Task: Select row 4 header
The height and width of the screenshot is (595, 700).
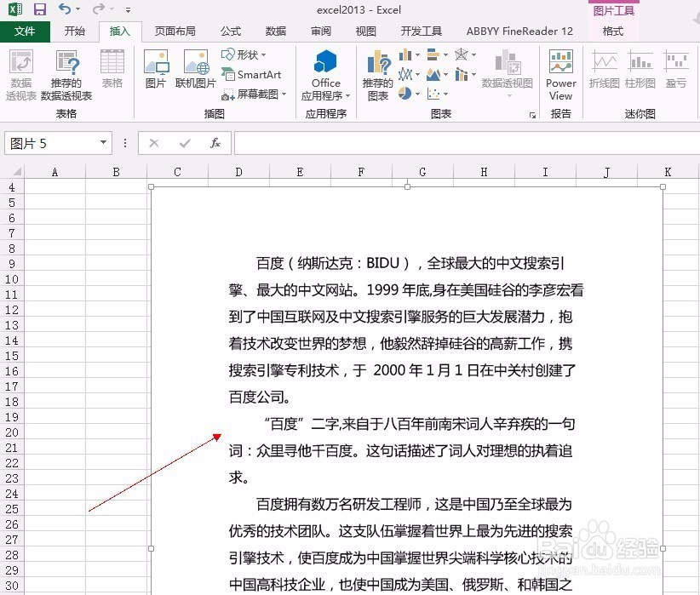Action: pyautogui.click(x=12, y=187)
